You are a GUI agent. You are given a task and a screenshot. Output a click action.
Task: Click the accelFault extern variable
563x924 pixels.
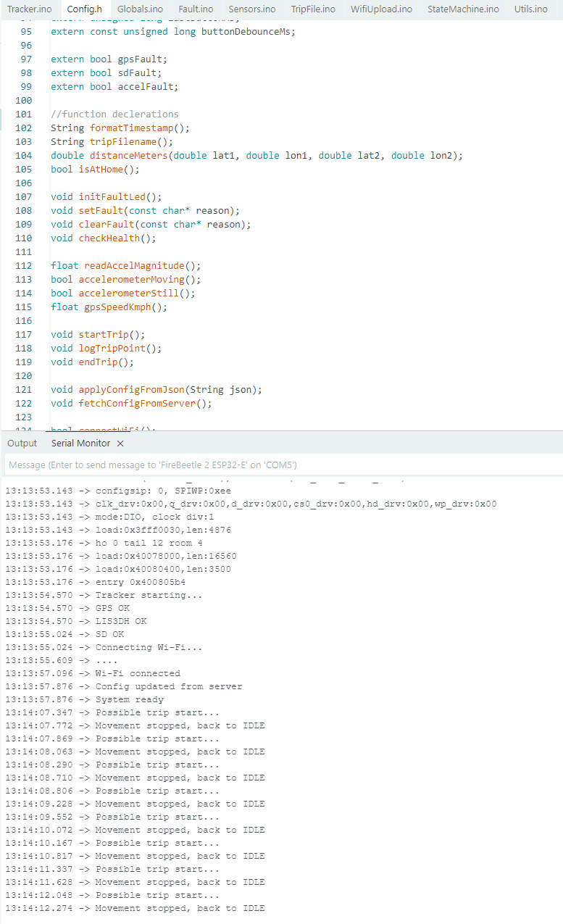(x=146, y=86)
